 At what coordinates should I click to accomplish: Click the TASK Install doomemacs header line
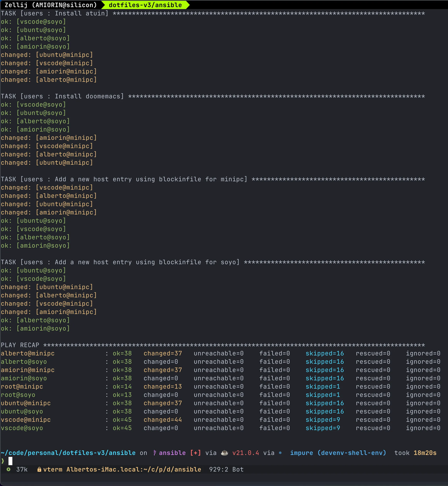pos(62,96)
